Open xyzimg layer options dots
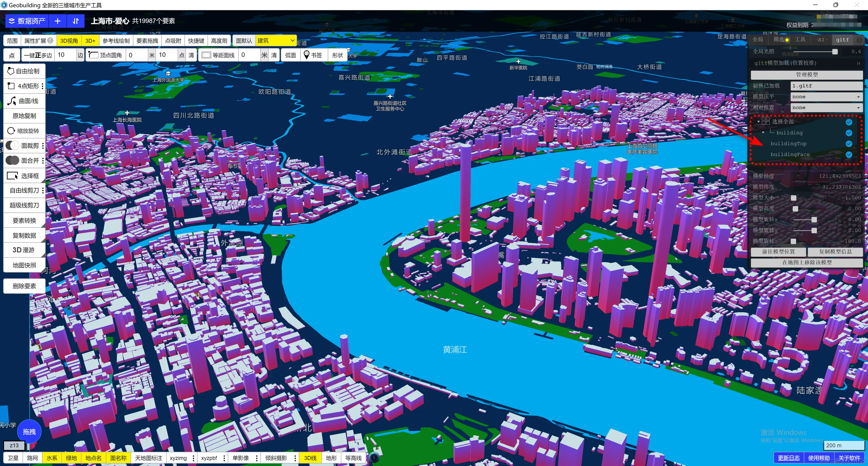868x466 pixels. pos(193,458)
